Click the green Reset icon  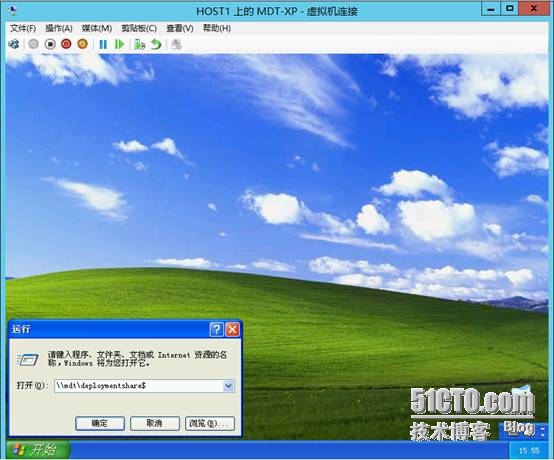pos(119,45)
